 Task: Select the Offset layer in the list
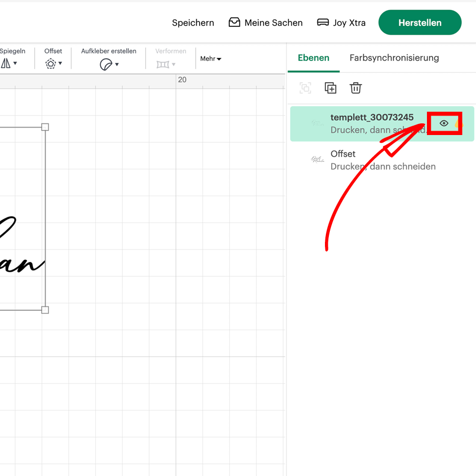click(x=382, y=160)
